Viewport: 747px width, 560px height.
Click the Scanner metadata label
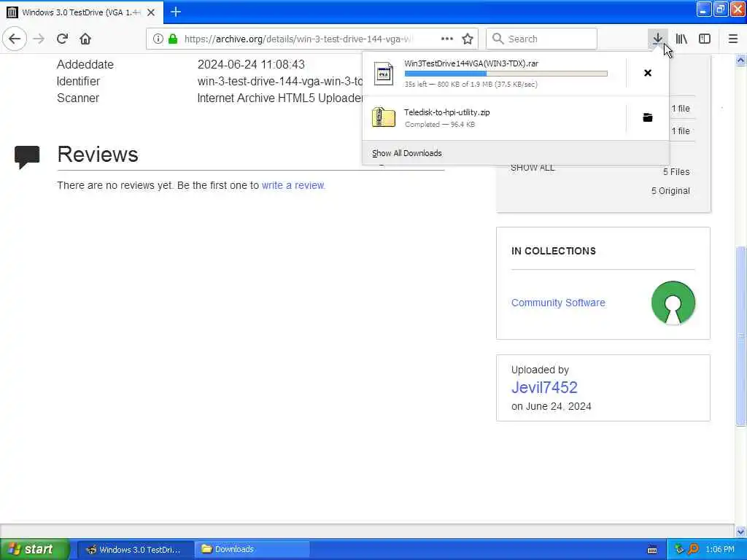pos(77,98)
